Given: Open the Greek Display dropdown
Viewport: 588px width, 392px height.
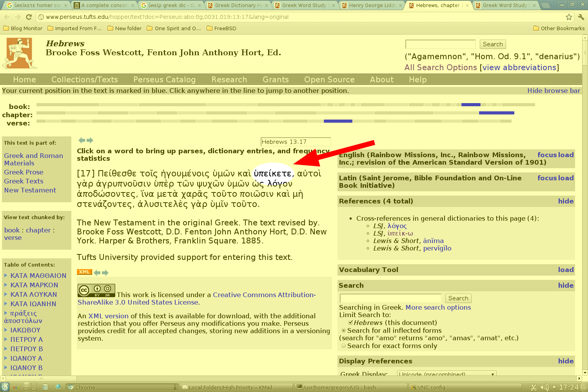Looking at the screenshot, I should 446,374.
